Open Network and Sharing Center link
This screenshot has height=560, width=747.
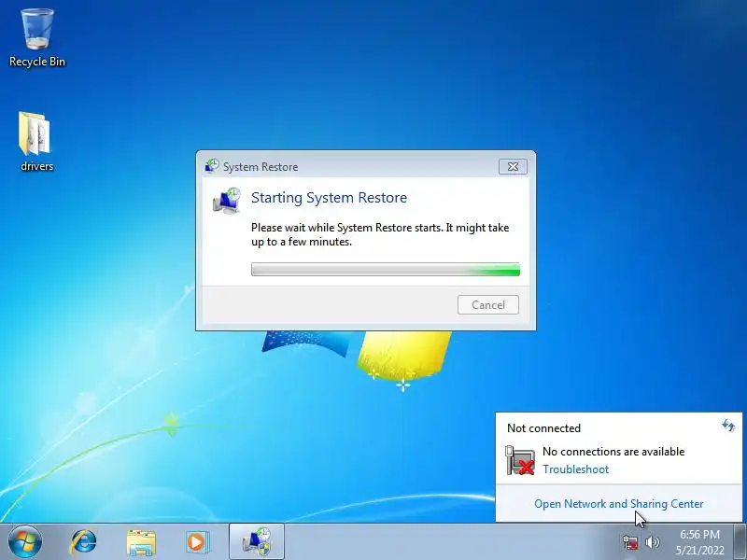618,504
